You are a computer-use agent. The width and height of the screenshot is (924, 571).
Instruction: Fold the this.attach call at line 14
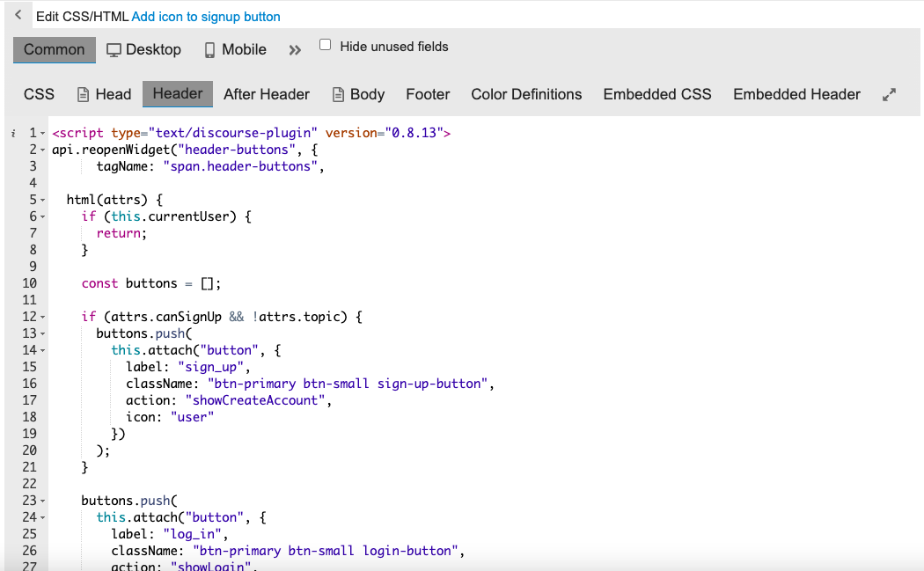[x=43, y=350]
